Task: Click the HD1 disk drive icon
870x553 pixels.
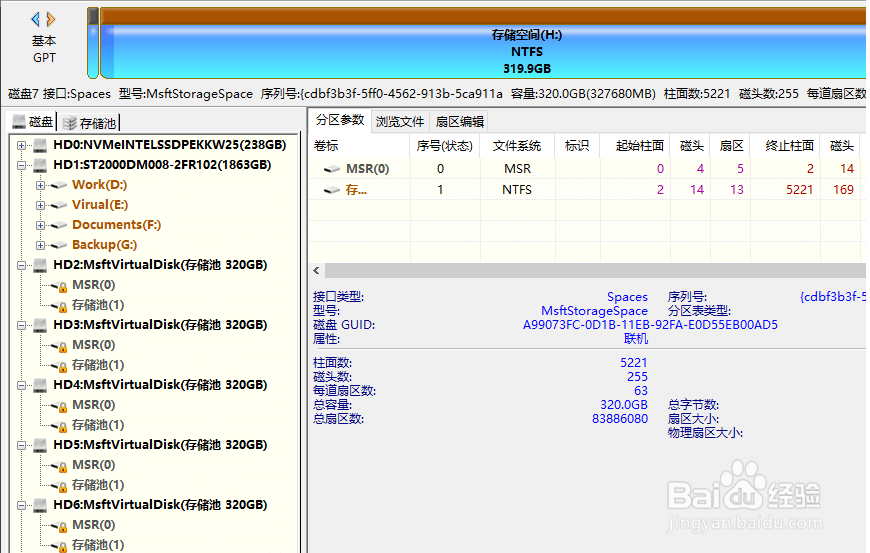Action: [x=40, y=165]
